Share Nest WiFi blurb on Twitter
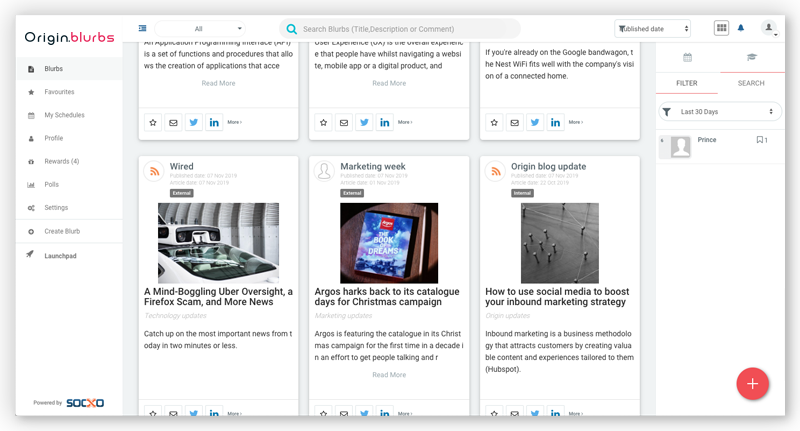 pos(535,122)
